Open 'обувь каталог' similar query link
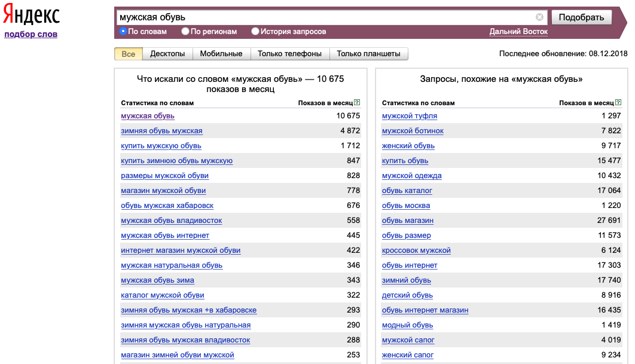The image size is (635, 364). (407, 191)
